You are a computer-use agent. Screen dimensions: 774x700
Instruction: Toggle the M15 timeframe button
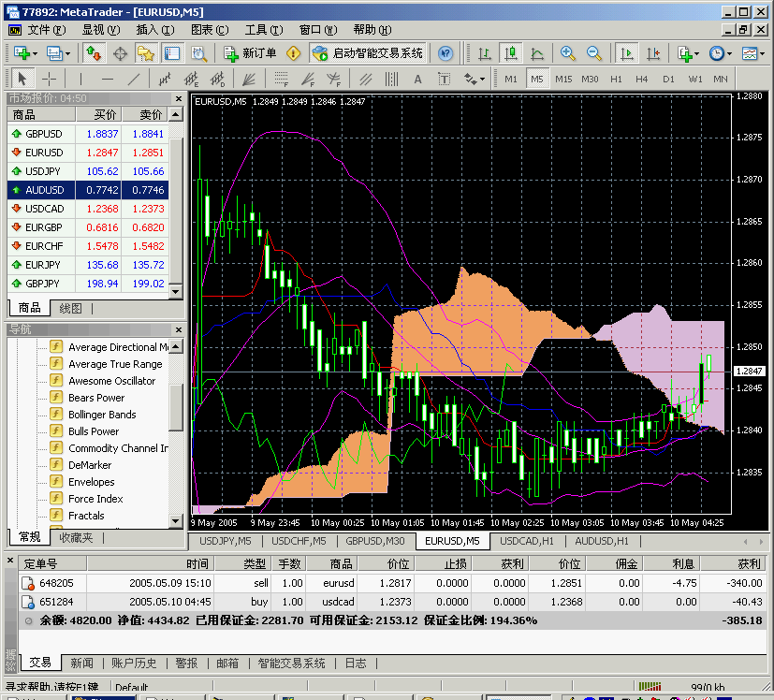tap(563, 79)
